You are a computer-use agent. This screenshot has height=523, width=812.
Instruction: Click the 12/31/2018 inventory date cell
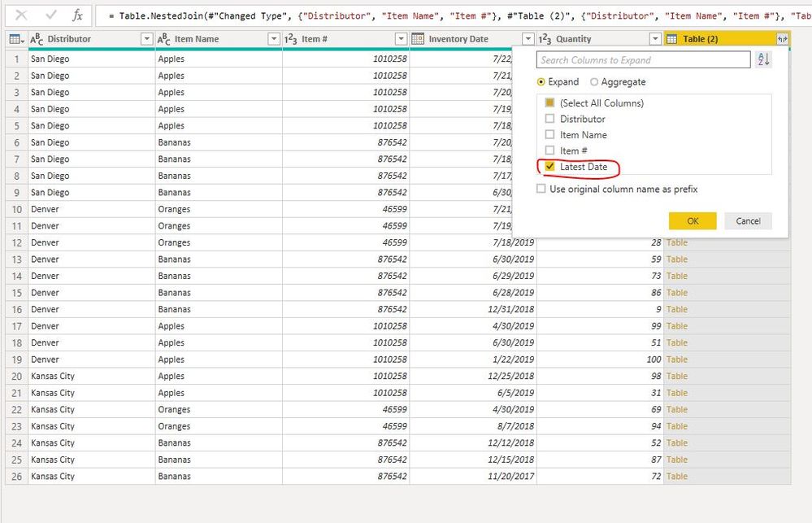pos(473,309)
